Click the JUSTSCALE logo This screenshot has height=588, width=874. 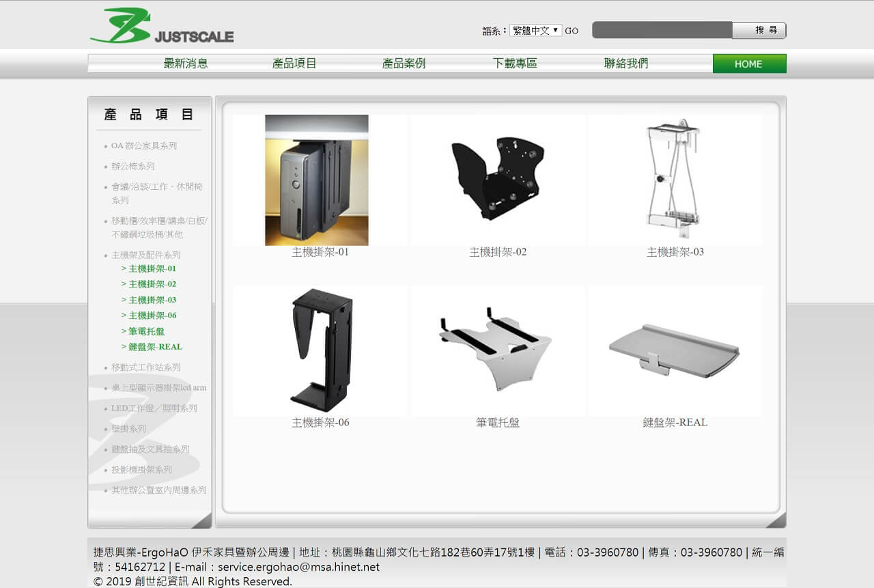[x=162, y=27]
